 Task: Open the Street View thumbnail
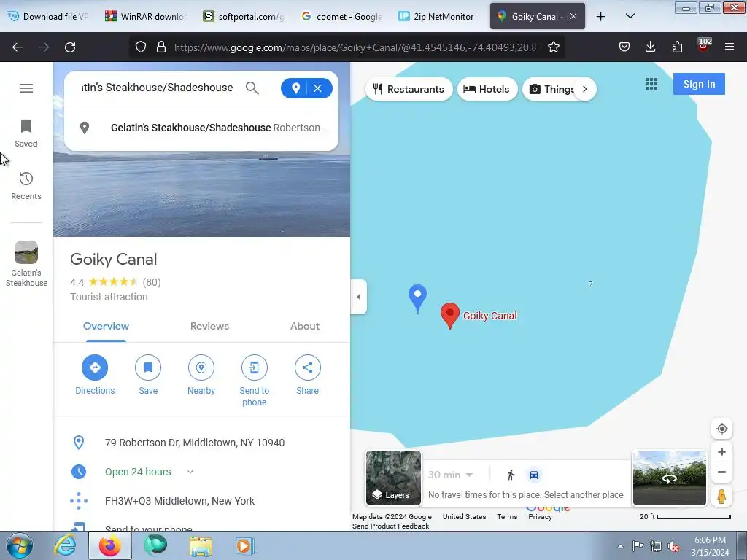[x=670, y=478]
